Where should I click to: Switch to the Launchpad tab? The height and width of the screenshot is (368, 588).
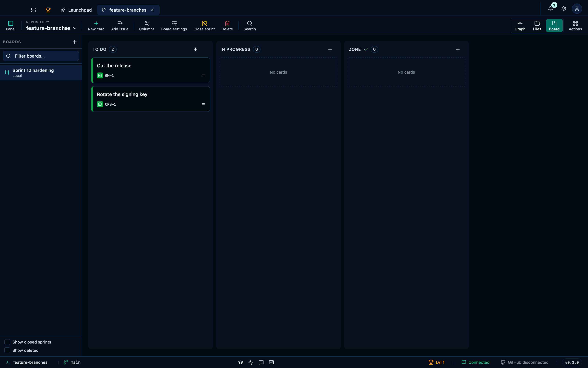[76, 10]
